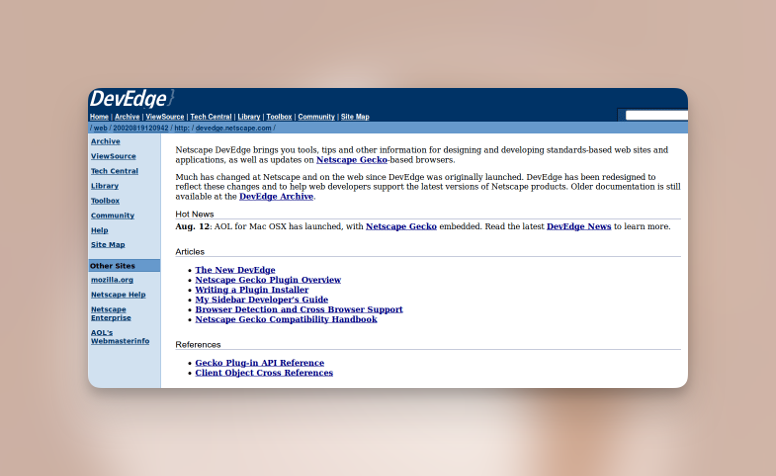Open ViewSource in the left sidebar

113,156
